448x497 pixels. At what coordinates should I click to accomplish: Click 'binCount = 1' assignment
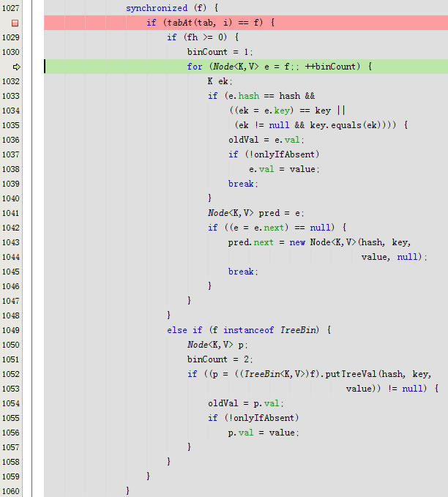pos(218,52)
